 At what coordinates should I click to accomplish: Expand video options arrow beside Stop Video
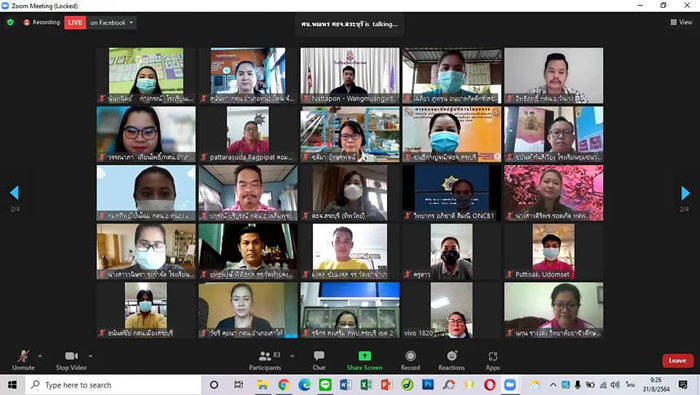coord(91,356)
